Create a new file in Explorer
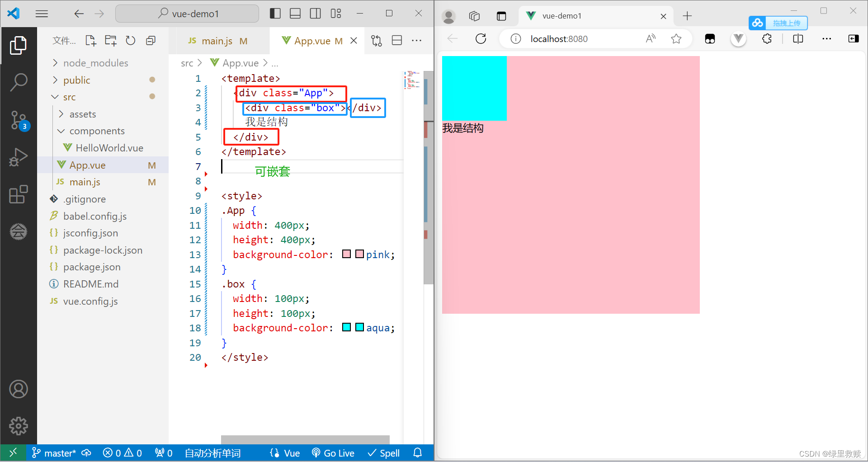Viewport: 868px width, 462px height. 90,40
